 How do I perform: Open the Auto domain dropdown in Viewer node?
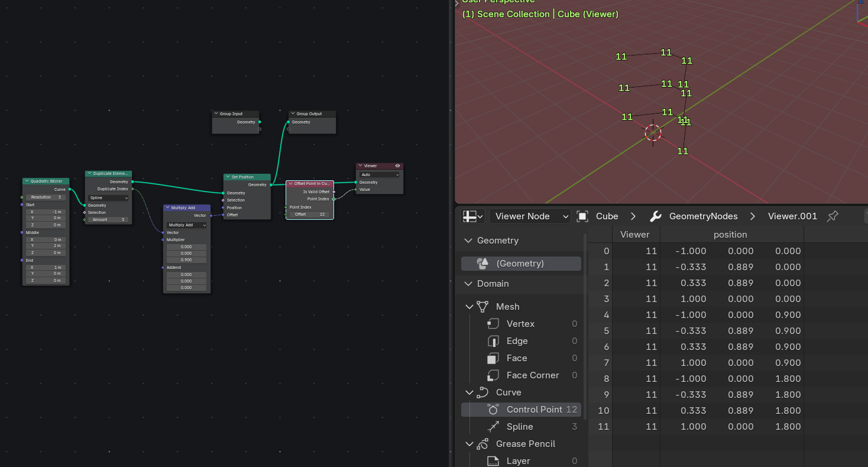click(380, 175)
